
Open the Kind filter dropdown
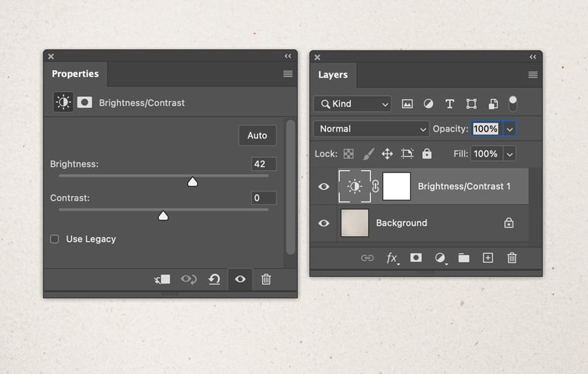(352, 104)
